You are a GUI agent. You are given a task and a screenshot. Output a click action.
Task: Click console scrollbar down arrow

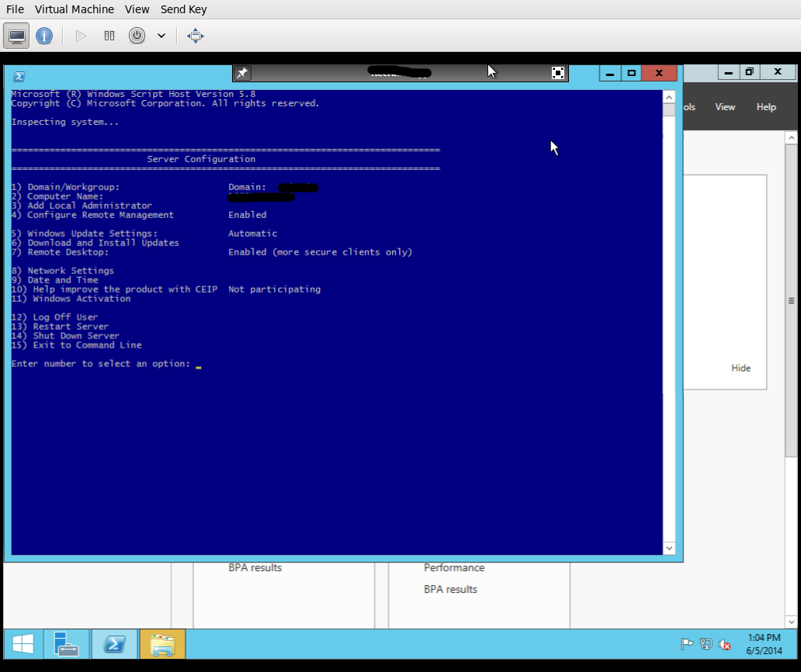pos(669,549)
